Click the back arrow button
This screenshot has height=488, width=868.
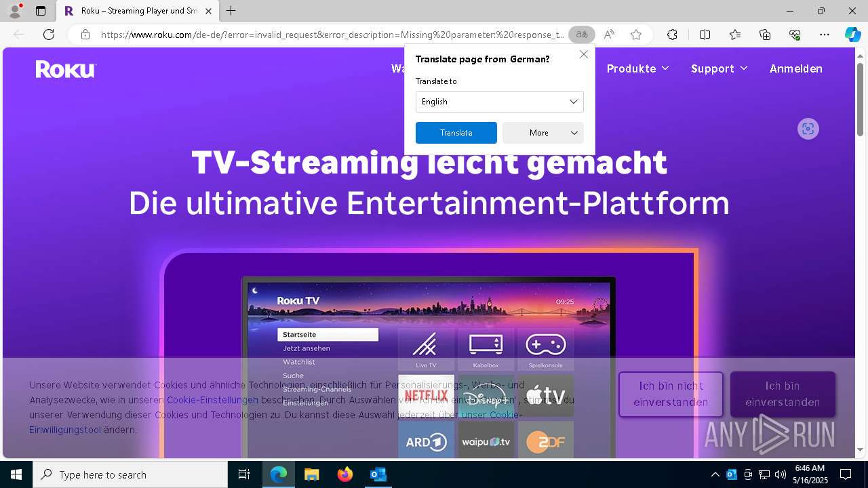pyautogui.click(x=19, y=35)
